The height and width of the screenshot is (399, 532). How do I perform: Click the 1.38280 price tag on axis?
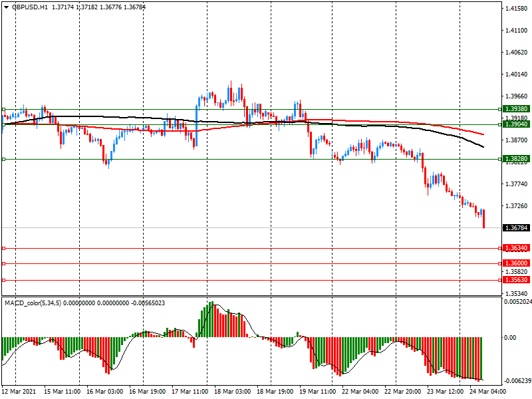pyautogui.click(x=516, y=160)
